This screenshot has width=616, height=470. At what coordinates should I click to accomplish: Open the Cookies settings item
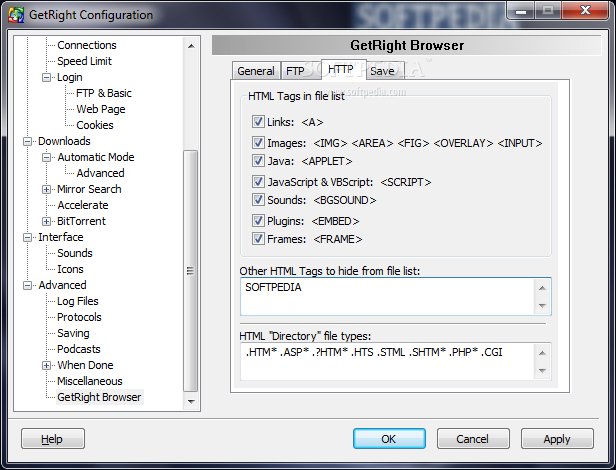[x=95, y=125]
